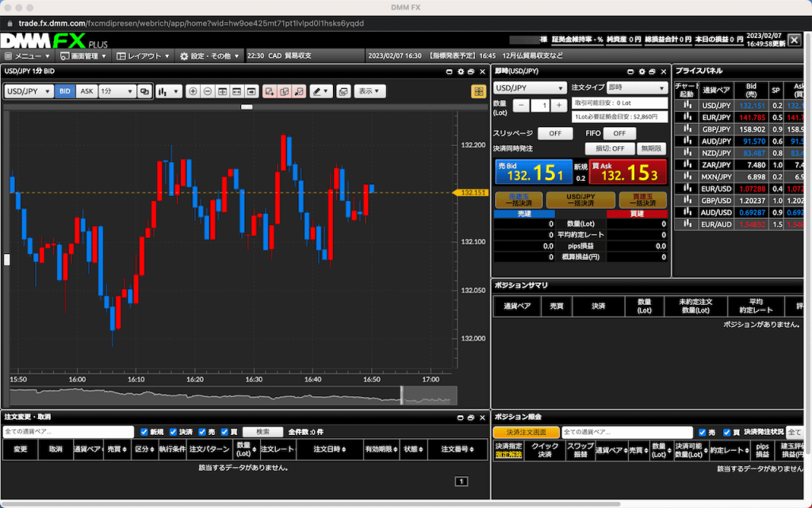This screenshot has width=812, height=508.
Task: Launch chart for MXN/JPY in price panel
Action: coord(688,176)
